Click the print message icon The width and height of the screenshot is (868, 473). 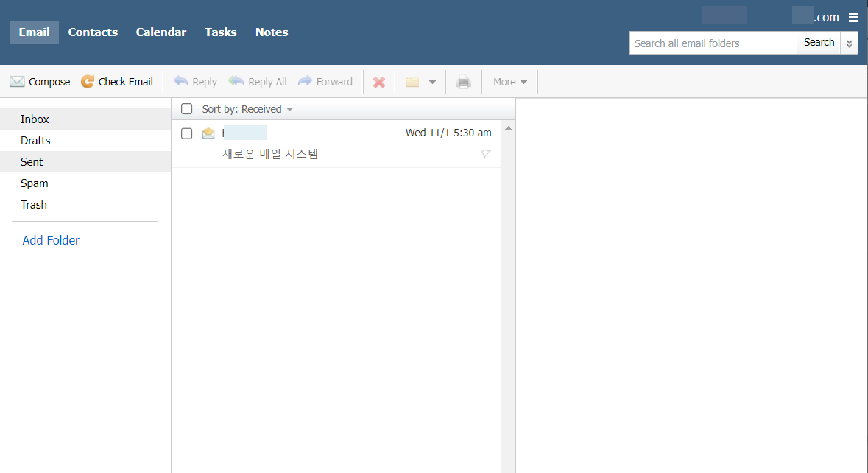pyautogui.click(x=464, y=81)
